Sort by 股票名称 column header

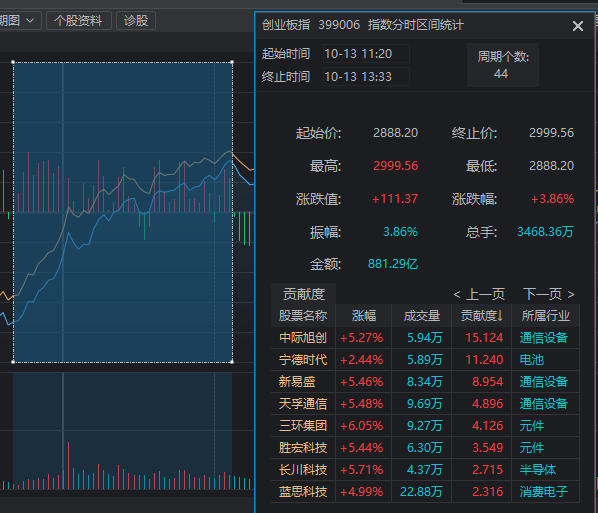[303, 316]
